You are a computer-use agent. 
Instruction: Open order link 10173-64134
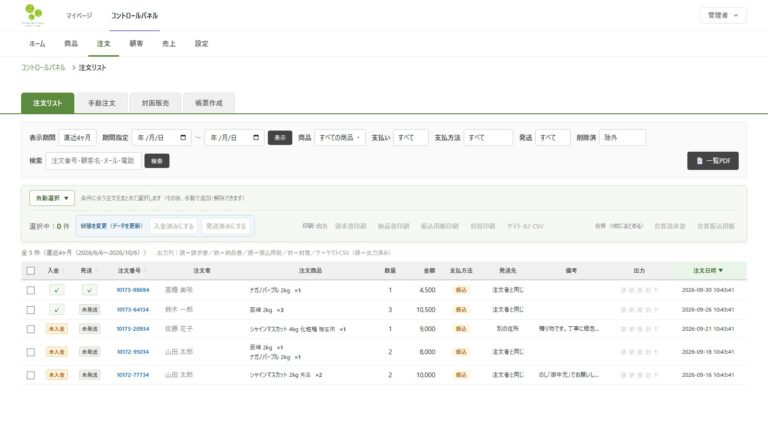click(133, 310)
